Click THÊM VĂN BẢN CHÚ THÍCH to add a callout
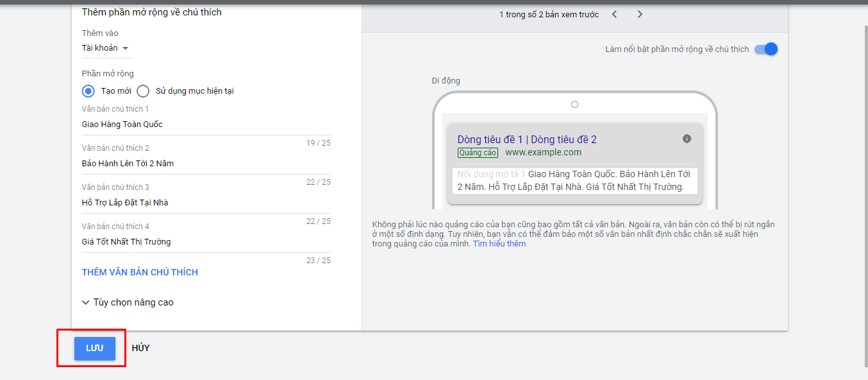868x380 pixels. (140, 272)
